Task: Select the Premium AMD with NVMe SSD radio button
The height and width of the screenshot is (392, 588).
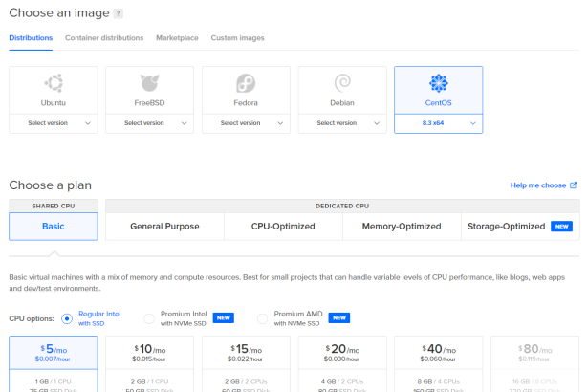Action: pyautogui.click(x=263, y=318)
